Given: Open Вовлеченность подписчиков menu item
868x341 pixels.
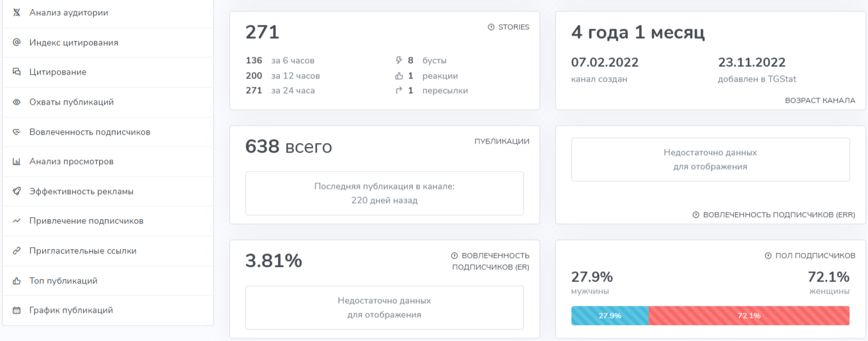Looking at the screenshot, I should click(x=89, y=132).
